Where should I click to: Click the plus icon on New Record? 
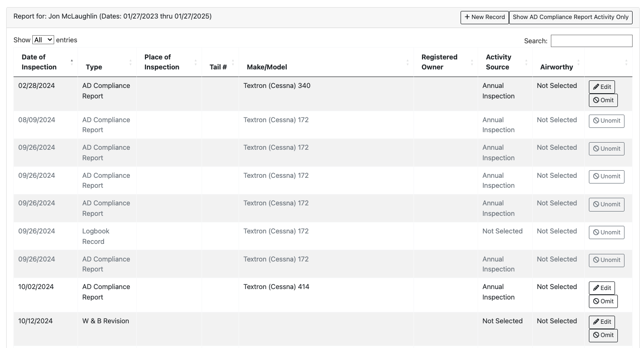467,17
